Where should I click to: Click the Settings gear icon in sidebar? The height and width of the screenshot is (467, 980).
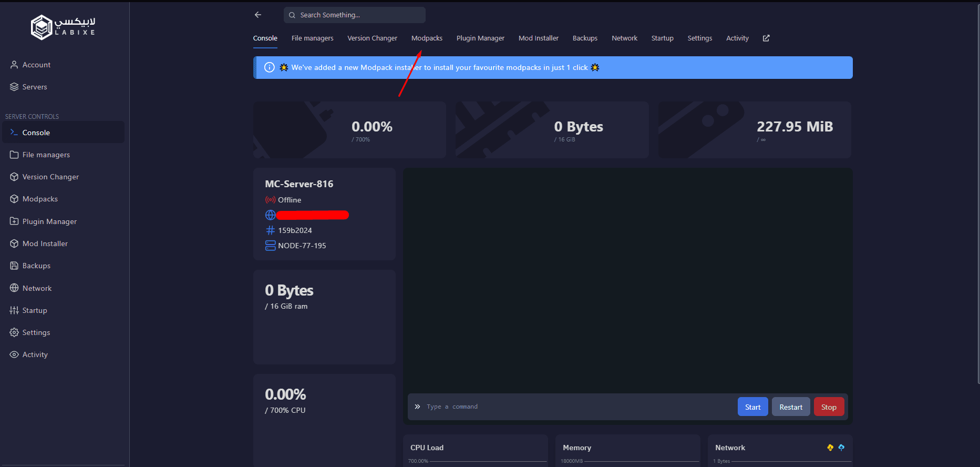click(x=14, y=332)
